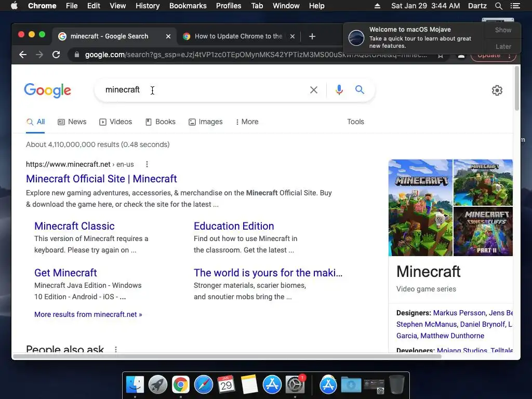Select the Videos results tab
The image size is (532, 399).
(116, 122)
